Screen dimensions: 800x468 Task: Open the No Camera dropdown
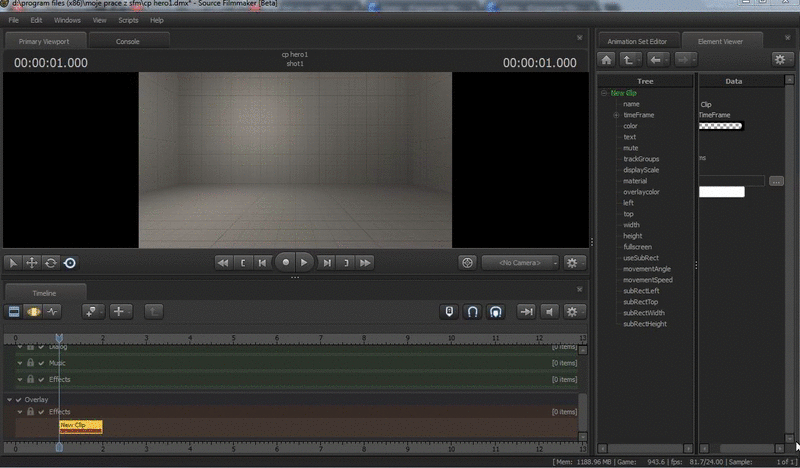tap(519, 262)
